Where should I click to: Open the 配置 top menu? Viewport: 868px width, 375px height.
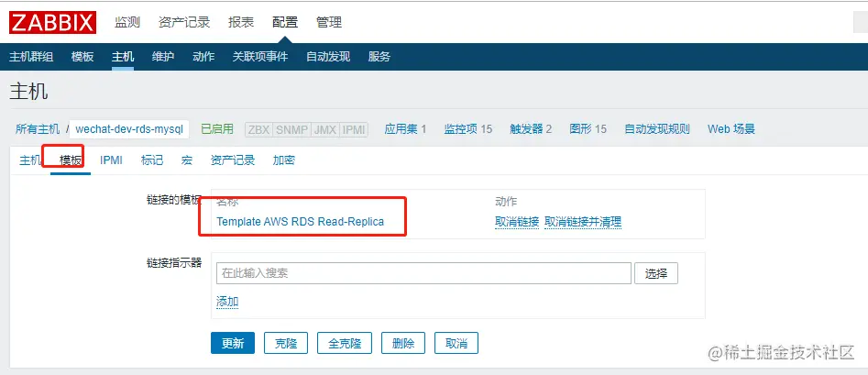click(x=284, y=22)
